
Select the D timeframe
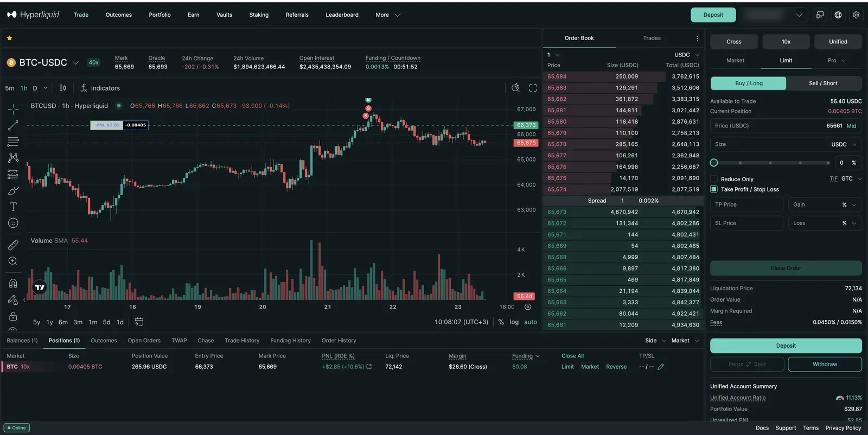(35, 88)
